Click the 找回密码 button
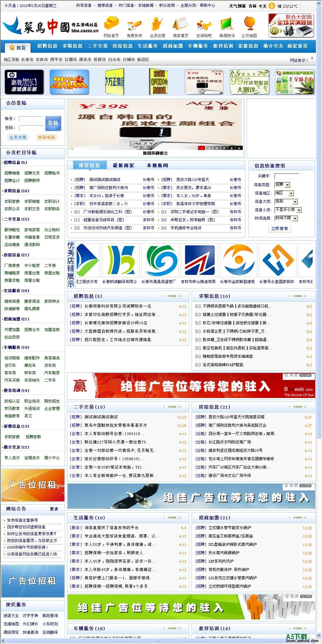 (47, 137)
